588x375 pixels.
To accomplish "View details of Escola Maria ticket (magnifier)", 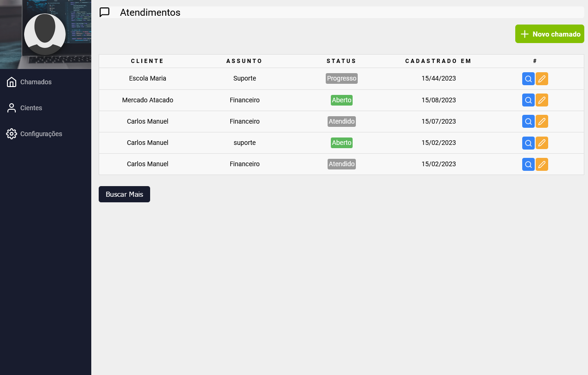I will pyautogui.click(x=528, y=79).
